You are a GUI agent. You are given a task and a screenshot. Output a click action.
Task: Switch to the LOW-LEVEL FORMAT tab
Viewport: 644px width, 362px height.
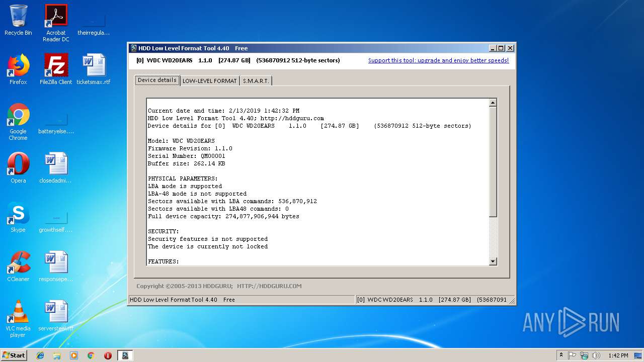click(209, 81)
